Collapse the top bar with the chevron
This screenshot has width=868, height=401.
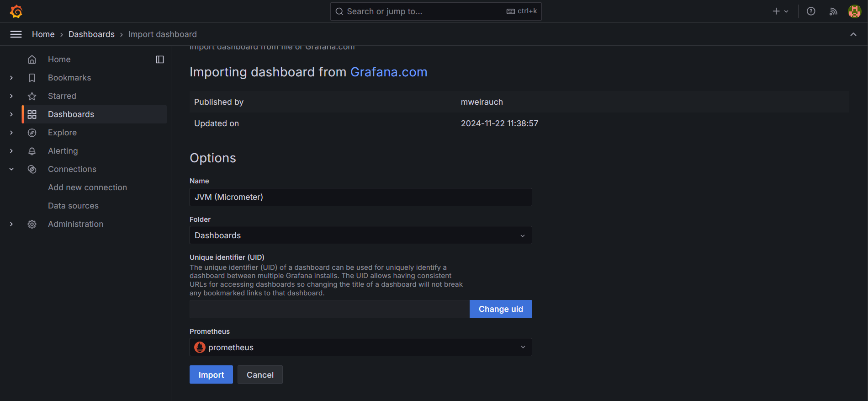(x=853, y=34)
